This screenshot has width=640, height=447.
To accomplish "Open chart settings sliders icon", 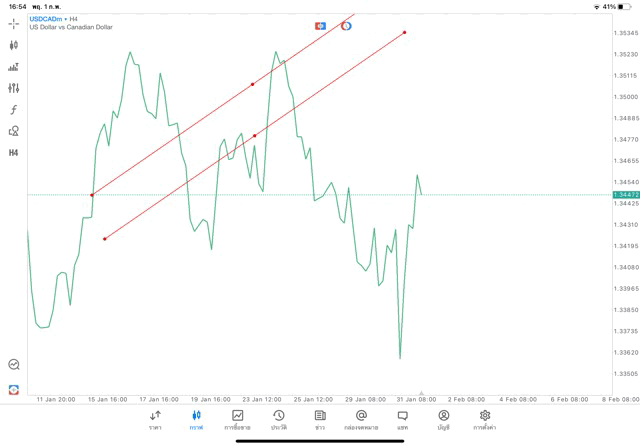I will [x=14, y=88].
